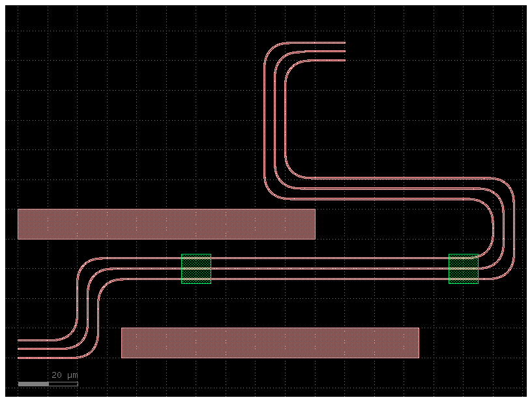The height and width of the screenshot is (402, 532).
Task: Click the "20 µm" scale label
Action: 65,375
